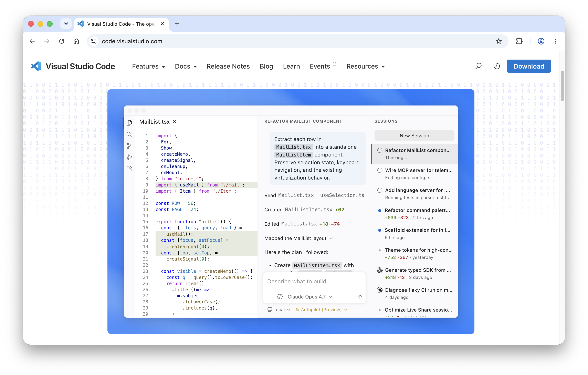Open Release Notes menu item

click(228, 66)
